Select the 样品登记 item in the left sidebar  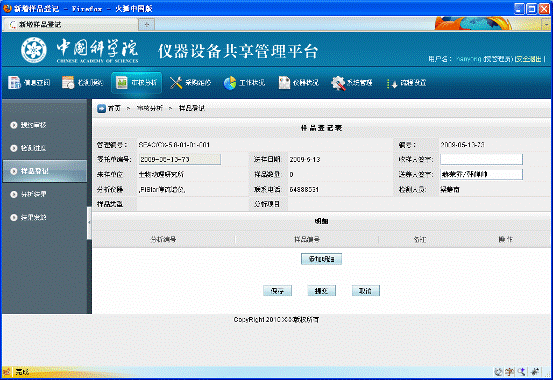point(44,171)
